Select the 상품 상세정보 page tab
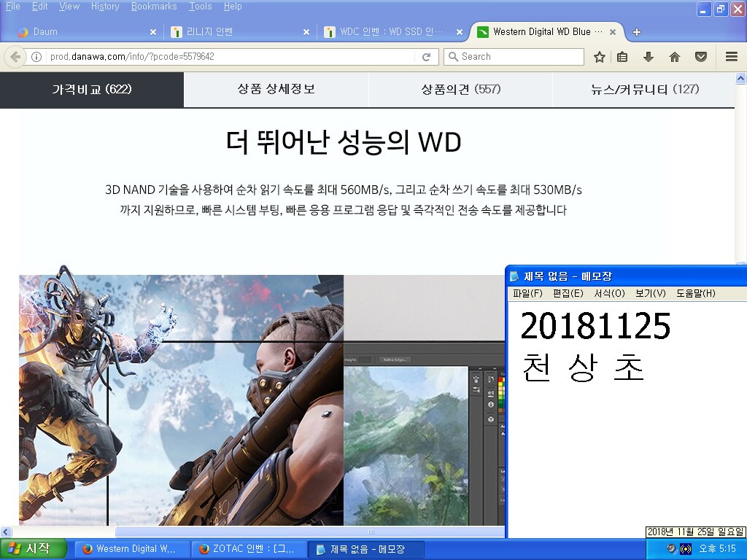 (x=276, y=90)
